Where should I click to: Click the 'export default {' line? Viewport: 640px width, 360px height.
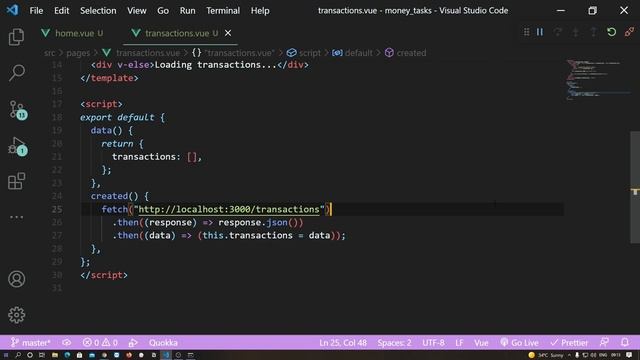pos(122,118)
